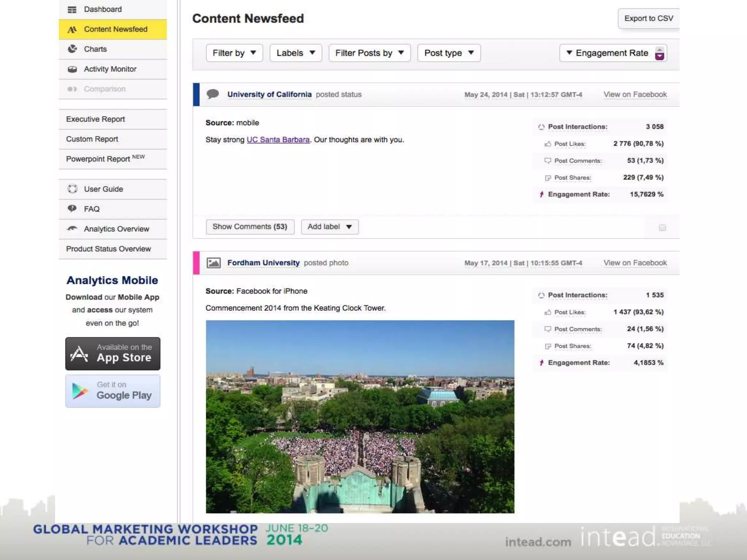This screenshot has width=747, height=560.
Task: Toggle Engagement Rate sort direction arrows
Action: pos(659,53)
